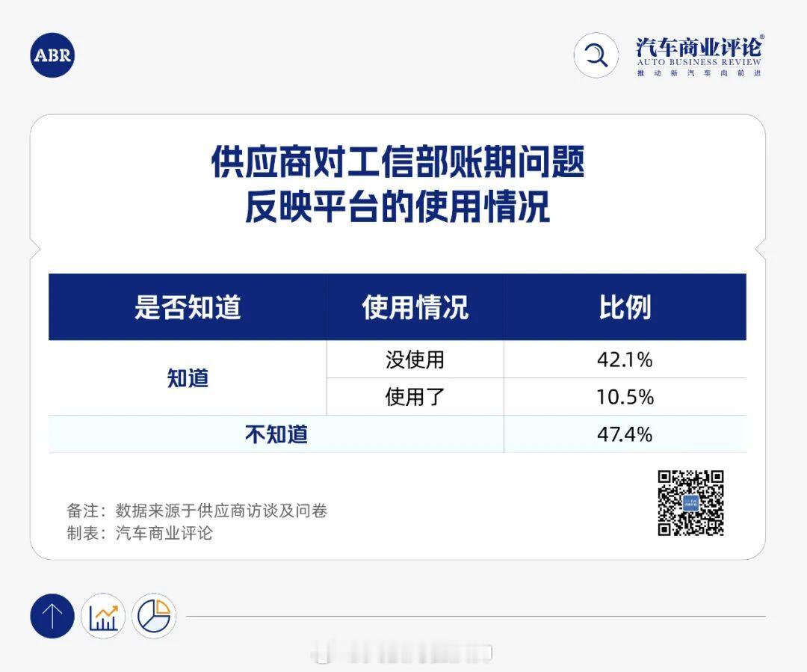Click the 没使用 cell
Image resolution: width=807 pixels, height=672 pixels.
click(415, 360)
